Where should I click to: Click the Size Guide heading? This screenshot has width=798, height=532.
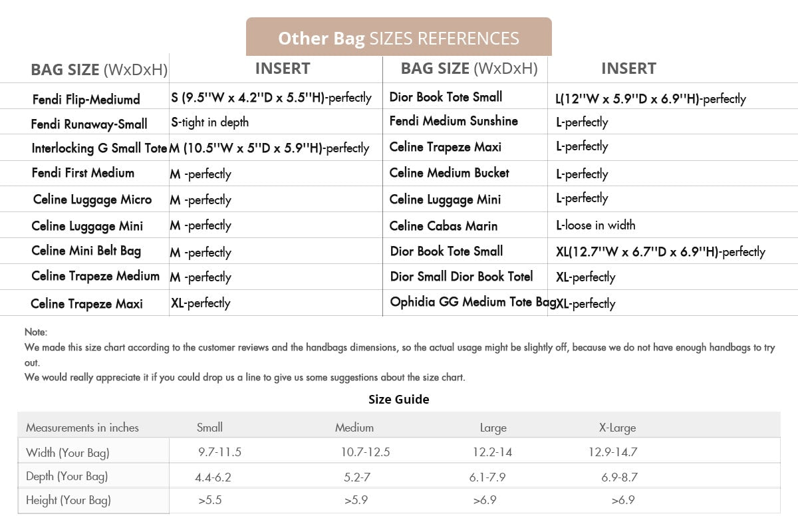pos(398,399)
